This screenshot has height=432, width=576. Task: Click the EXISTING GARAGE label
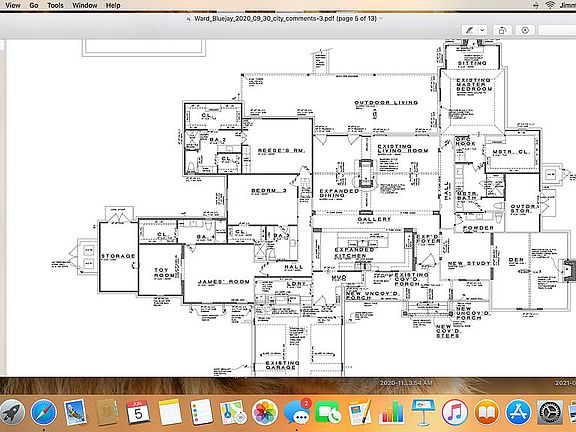(282, 365)
